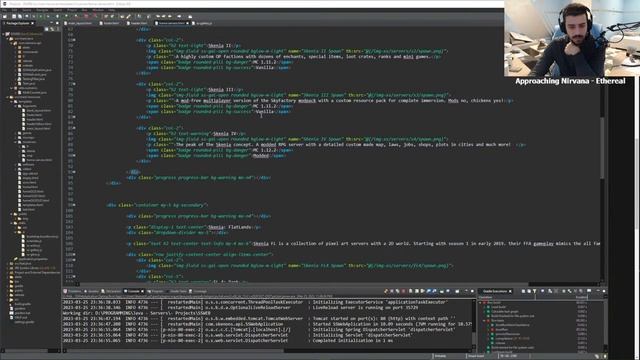Close the active home-servers.html editor tab
The height and width of the screenshot is (360, 640).
tap(187, 23)
